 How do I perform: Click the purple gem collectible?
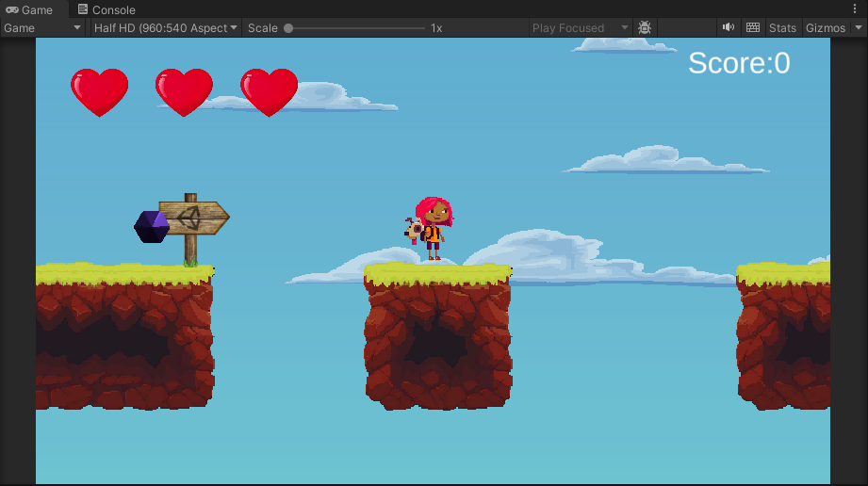(x=152, y=226)
